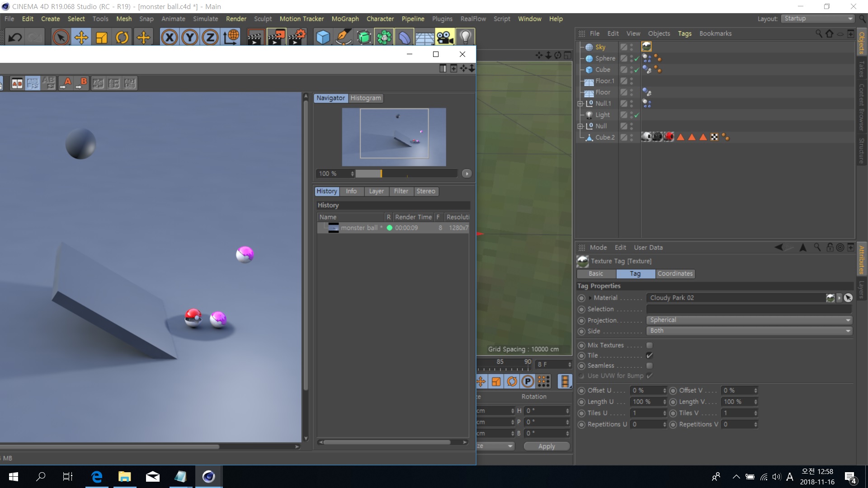Click the AB compare icon in Picture Viewer
Viewport: 868px width, 488px height.
17,83
